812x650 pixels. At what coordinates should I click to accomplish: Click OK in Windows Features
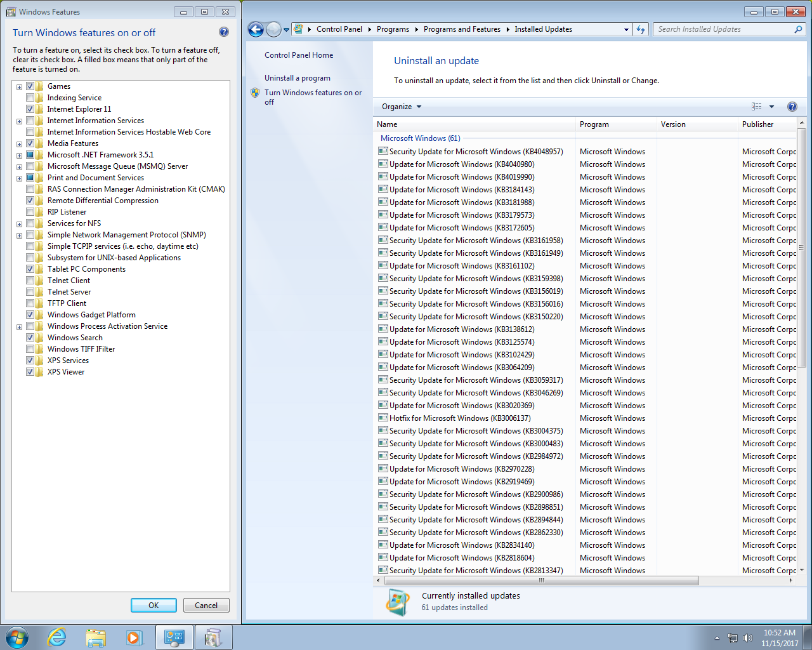tap(154, 606)
